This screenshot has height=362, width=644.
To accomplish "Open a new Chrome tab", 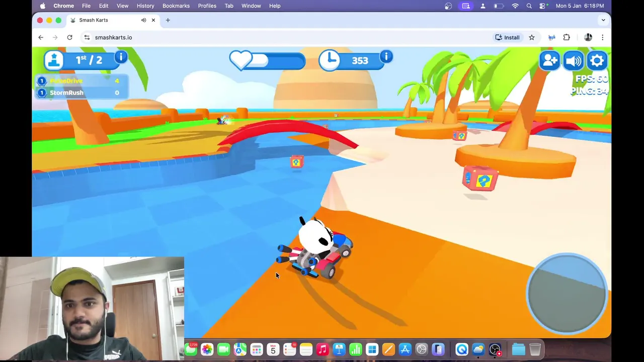I will (168, 20).
